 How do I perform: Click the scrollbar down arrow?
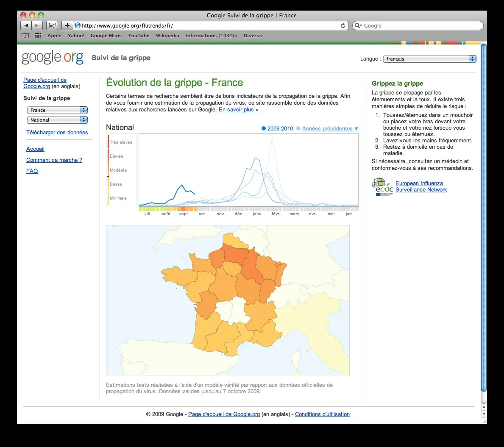point(484,414)
